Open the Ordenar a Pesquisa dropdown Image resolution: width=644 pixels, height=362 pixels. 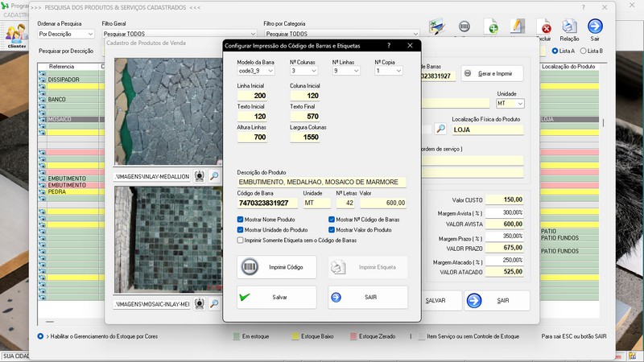pos(66,34)
